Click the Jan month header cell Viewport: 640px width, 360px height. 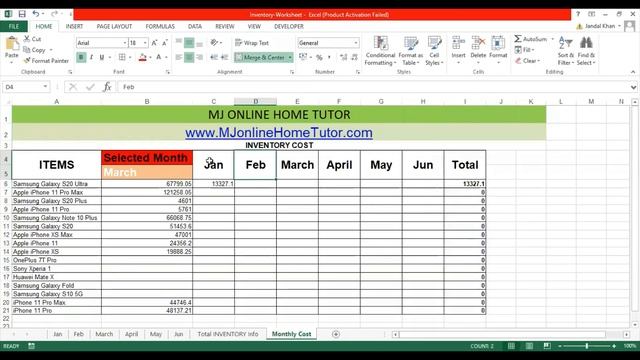point(213,164)
